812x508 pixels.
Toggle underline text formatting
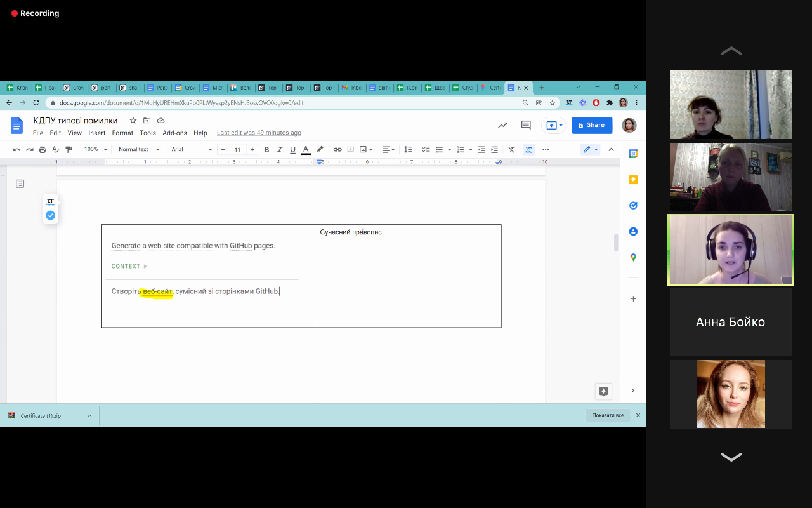pyautogui.click(x=292, y=150)
